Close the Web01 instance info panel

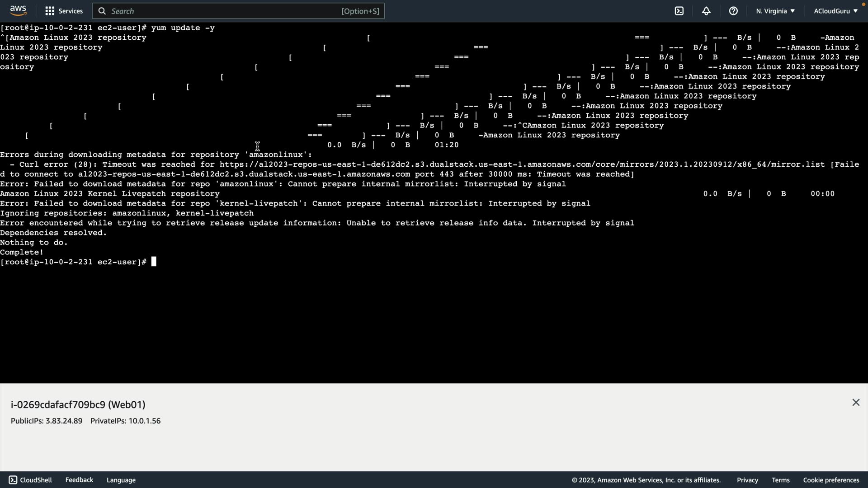click(x=856, y=403)
